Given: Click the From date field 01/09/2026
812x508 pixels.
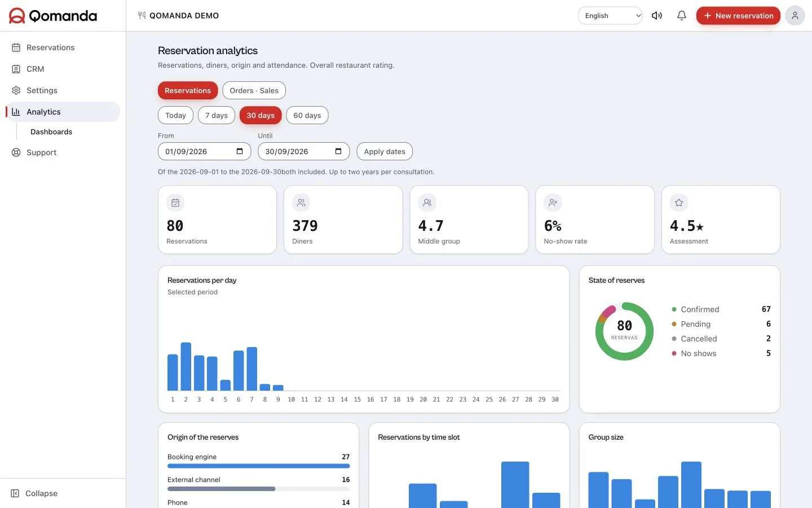Looking at the screenshot, I should [x=204, y=151].
